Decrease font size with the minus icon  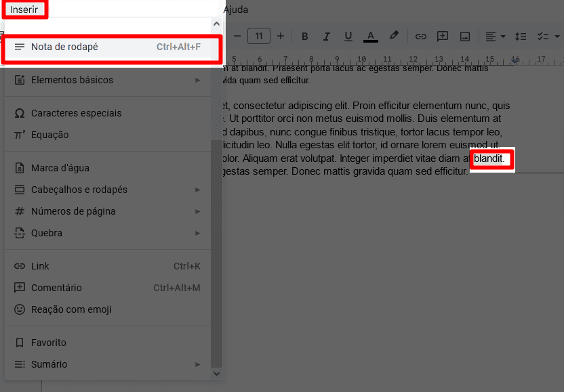[x=237, y=37]
